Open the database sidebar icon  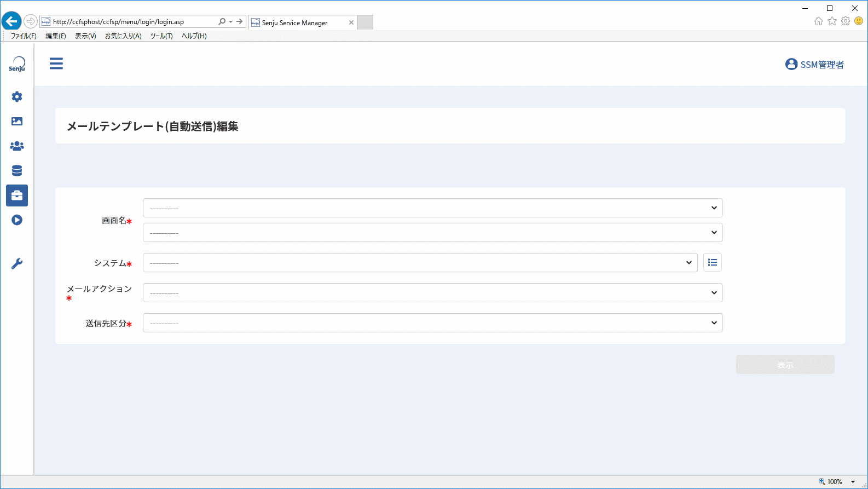[17, 171]
